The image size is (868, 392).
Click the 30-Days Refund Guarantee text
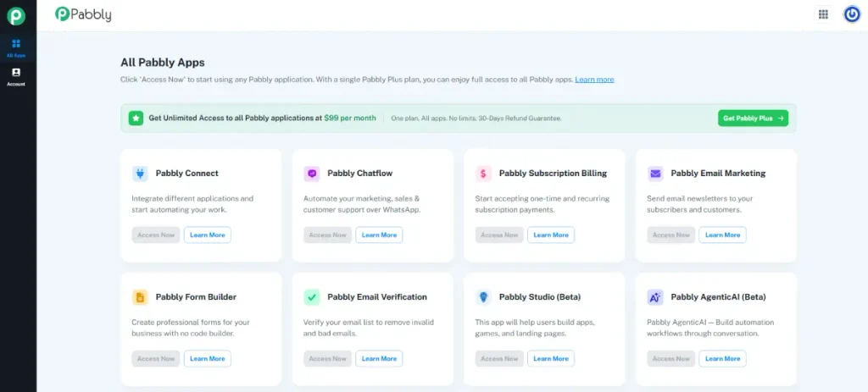(520, 119)
